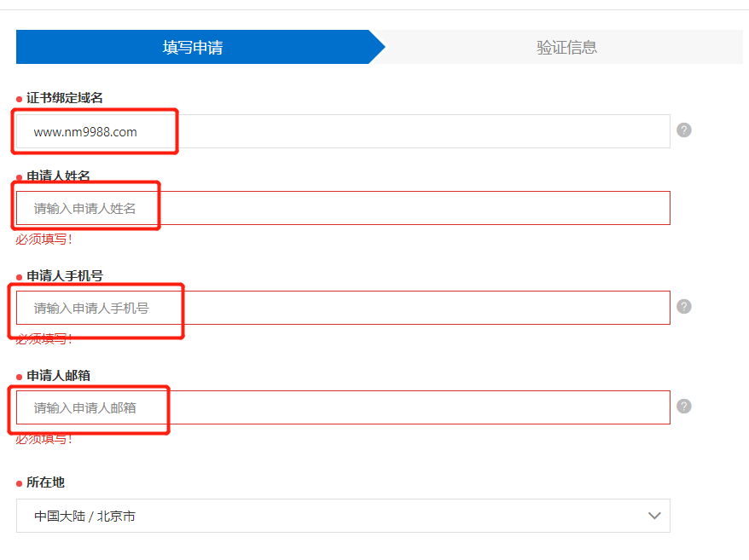Viewport: 749px width, 560px height.
Task: Focus the 证书绑定域名 input with www.nm9988.com
Action: click(341, 131)
